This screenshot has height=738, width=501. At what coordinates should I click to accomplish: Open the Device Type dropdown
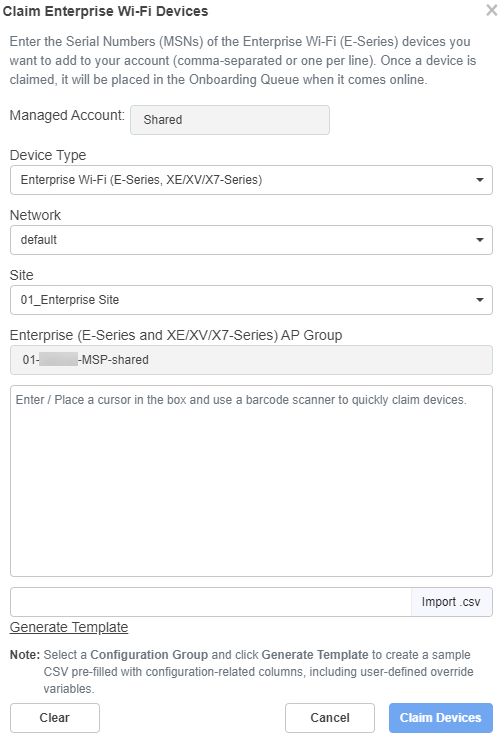[251, 180]
